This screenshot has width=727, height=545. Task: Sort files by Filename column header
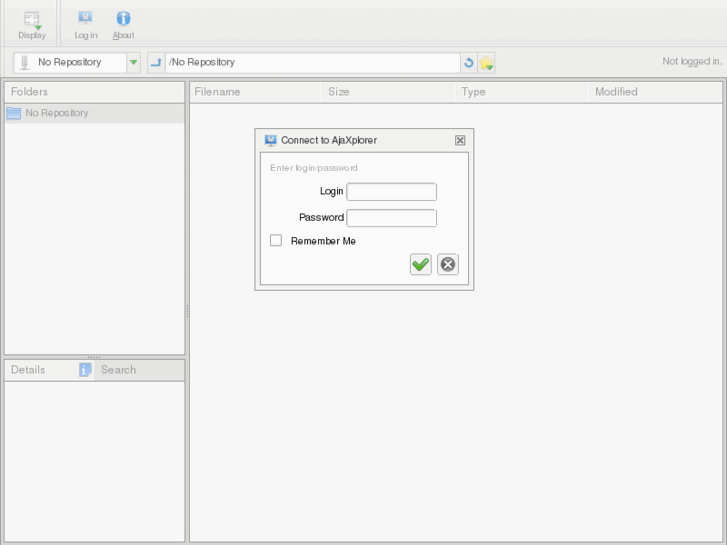click(x=218, y=92)
